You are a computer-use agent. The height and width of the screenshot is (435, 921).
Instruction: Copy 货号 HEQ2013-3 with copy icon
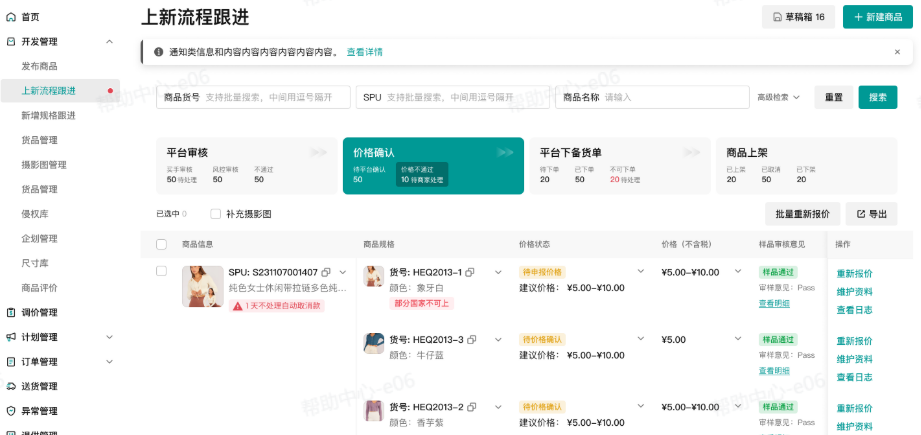pyautogui.click(x=471, y=340)
